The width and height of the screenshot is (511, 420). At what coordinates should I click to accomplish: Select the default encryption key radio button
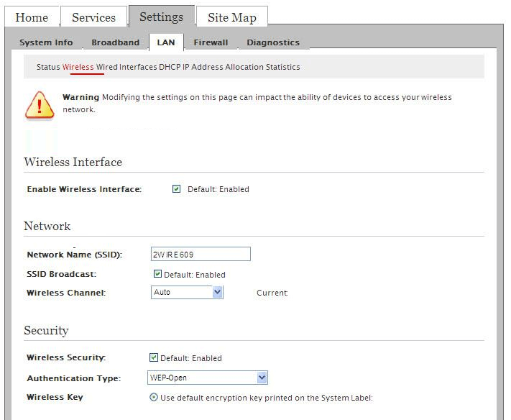[154, 398]
